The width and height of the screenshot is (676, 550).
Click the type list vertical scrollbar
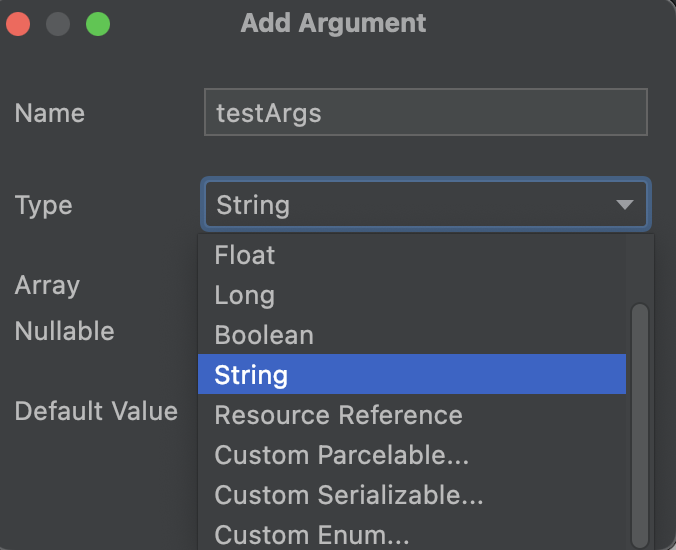tap(640, 420)
